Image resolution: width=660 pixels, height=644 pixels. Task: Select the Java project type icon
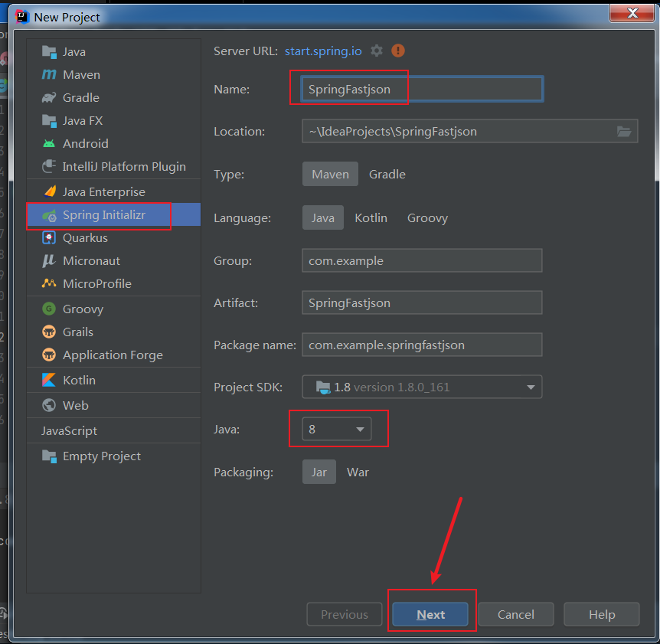(x=49, y=52)
